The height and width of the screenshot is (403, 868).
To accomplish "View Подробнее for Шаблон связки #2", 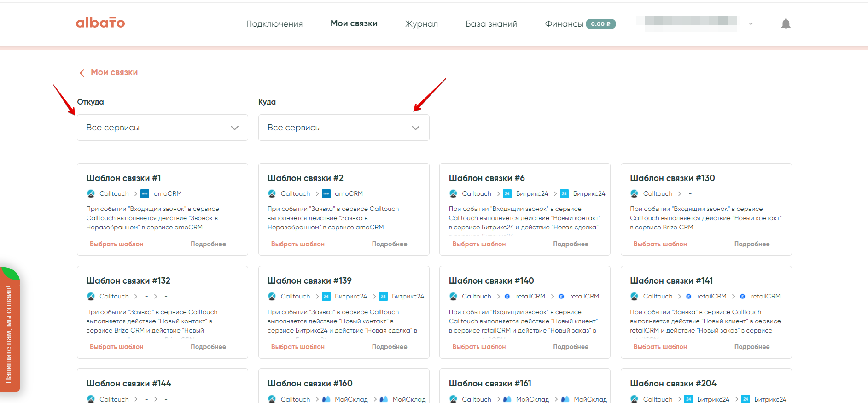I will point(390,244).
